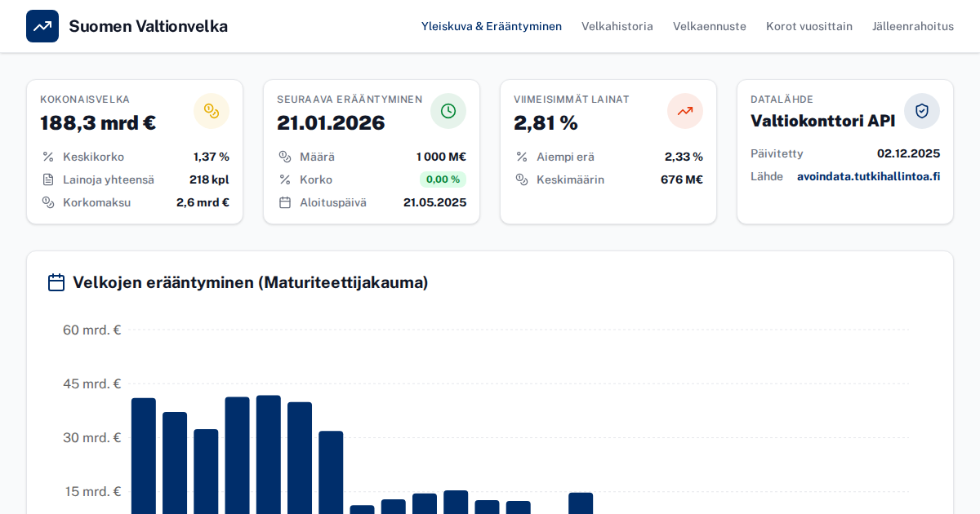Click the Suomen Valtionvelka trending logo icon
Screen dimensions: 980x514
[x=42, y=26]
